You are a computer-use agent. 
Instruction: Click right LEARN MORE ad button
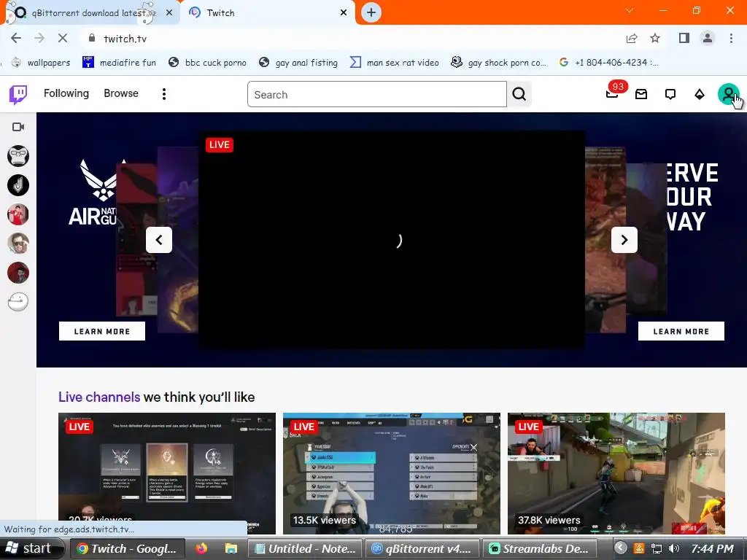pyautogui.click(x=681, y=332)
